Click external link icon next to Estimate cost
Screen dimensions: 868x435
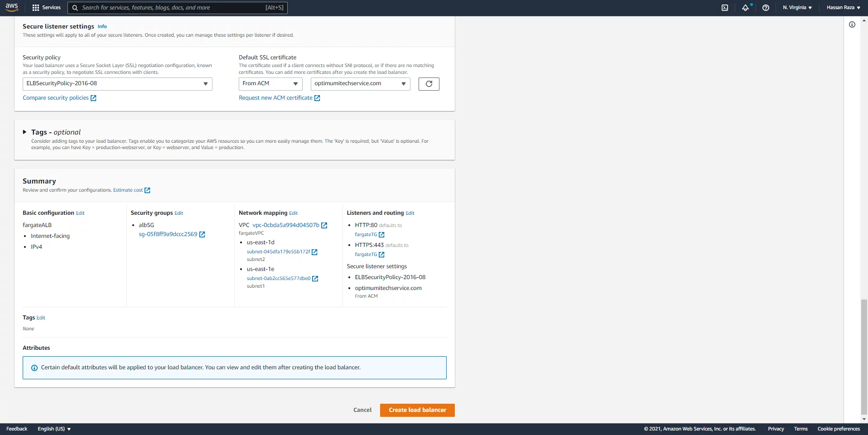[x=147, y=190]
